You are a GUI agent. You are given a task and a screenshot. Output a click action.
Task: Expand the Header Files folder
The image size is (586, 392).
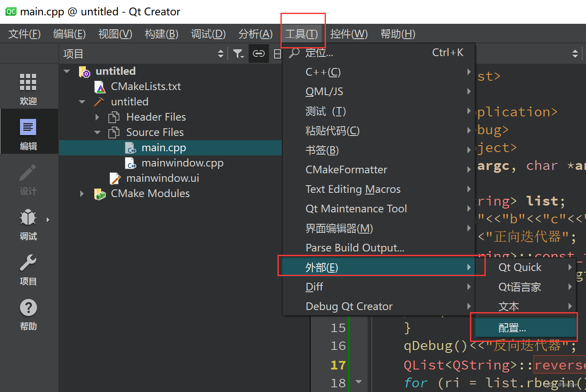click(x=97, y=117)
